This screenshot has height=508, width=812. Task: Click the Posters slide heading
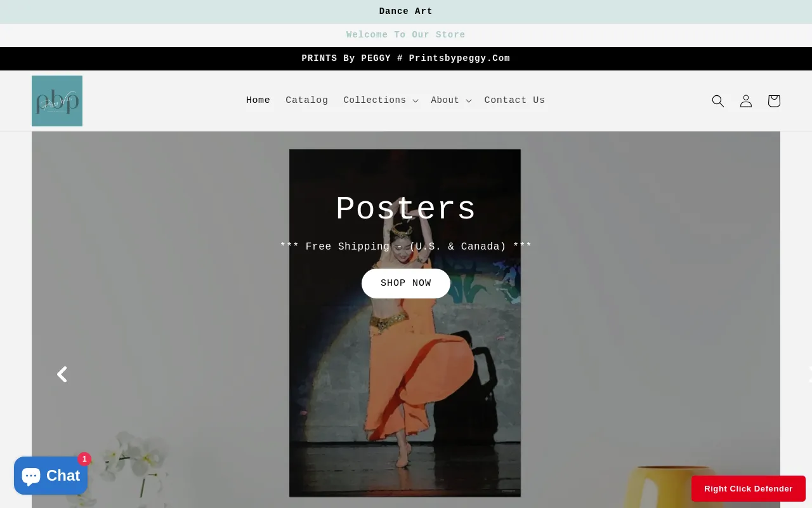[x=406, y=209]
